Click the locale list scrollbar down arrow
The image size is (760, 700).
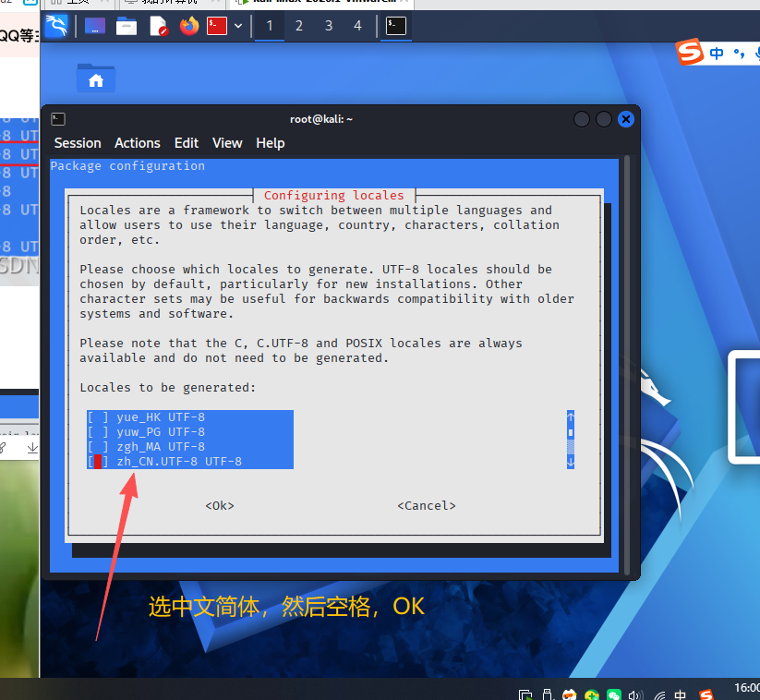[571, 461]
